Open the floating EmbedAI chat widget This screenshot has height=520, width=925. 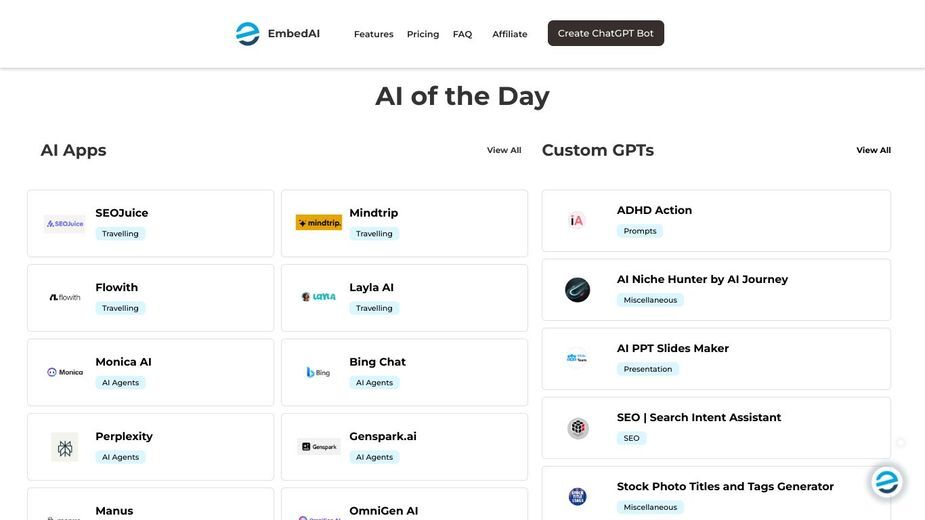(887, 482)
